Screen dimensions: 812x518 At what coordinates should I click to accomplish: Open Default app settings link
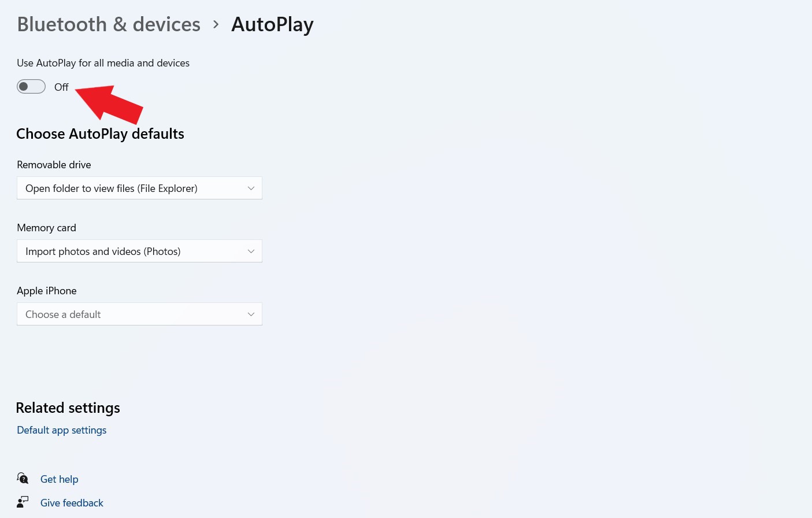tap(62, 430)
